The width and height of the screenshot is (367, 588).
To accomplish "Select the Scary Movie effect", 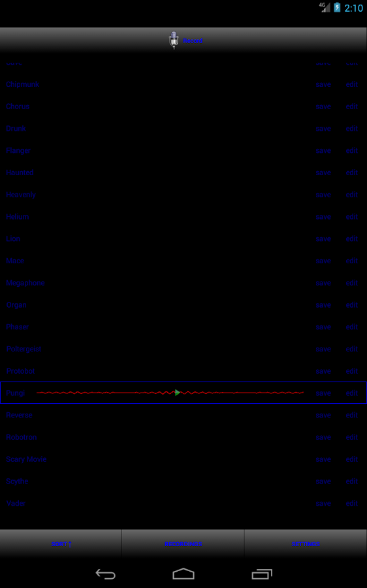I will [x=26, y=459].
